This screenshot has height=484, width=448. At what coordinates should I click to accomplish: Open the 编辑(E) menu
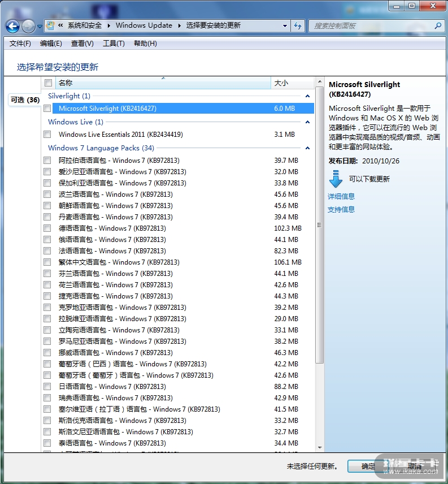point(51,44)
